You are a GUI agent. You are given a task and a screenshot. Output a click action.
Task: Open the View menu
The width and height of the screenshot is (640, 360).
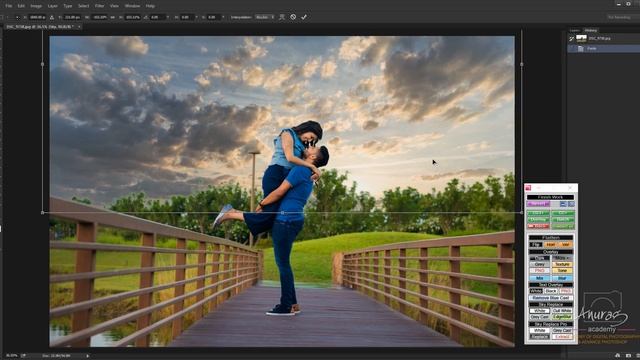[x=114, y=6]
